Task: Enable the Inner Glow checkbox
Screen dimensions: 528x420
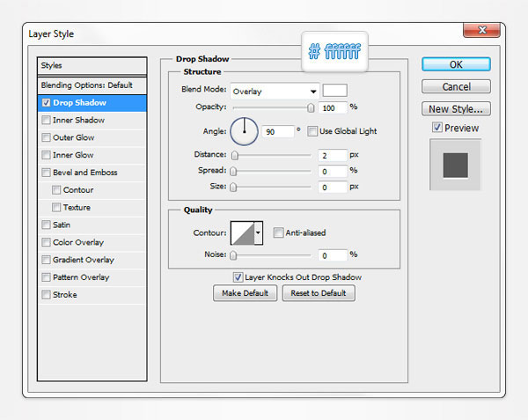Action: click(x=46, y=155)
